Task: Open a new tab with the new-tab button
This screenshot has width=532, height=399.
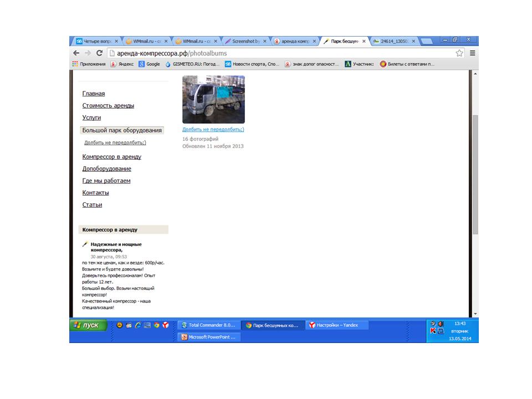Action: pyautogui.click(x=427, y=42)
